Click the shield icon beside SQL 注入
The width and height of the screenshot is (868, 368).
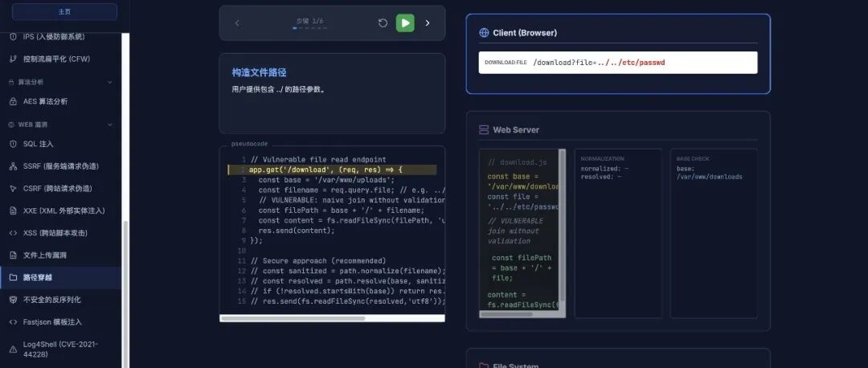(x=14, y=144)
